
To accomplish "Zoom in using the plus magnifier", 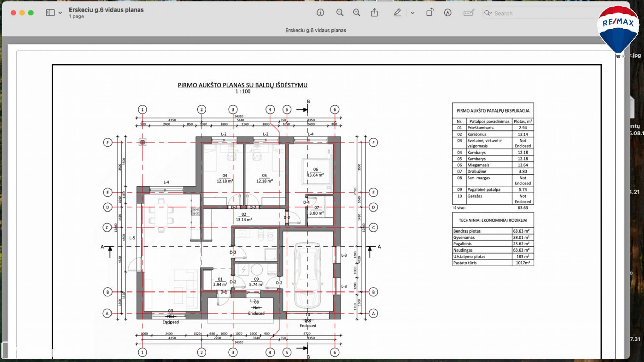I will [x=357, y=13].
